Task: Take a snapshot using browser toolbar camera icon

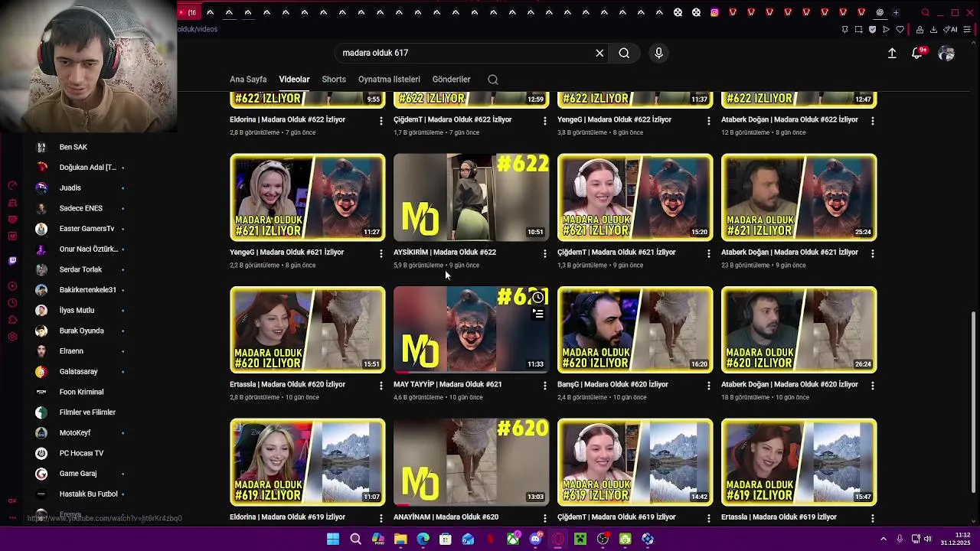Action: [x=859, y=29]
